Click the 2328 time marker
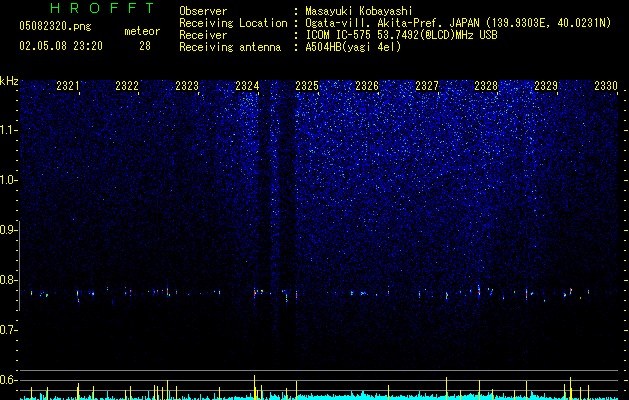Image resolution: width=629 pixels, height=400 pixels. (486, 86)
